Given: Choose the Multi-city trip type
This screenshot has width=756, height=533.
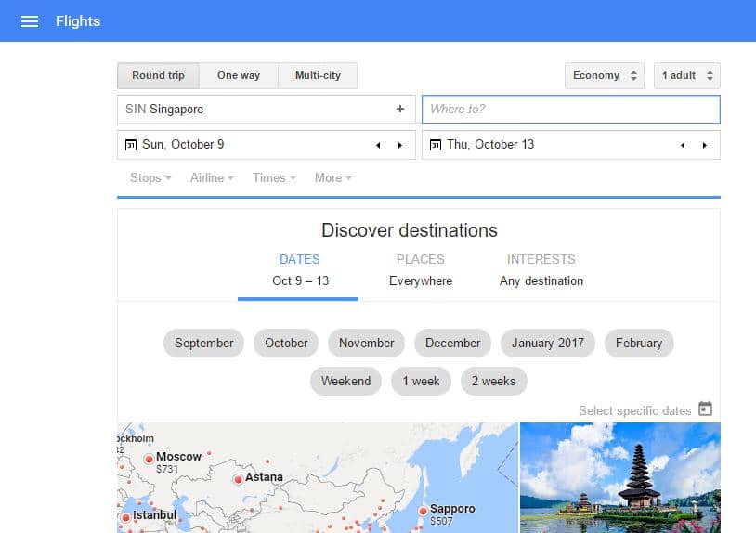Looking at the screenshot, I should point(317,75).
